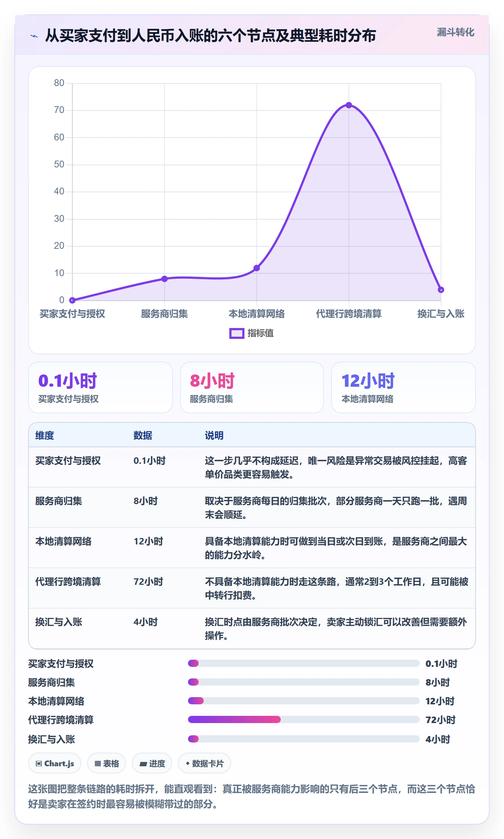The image size is (504, 839).
Task: Click the progress bar for 服务商归集
Action: 303,682
